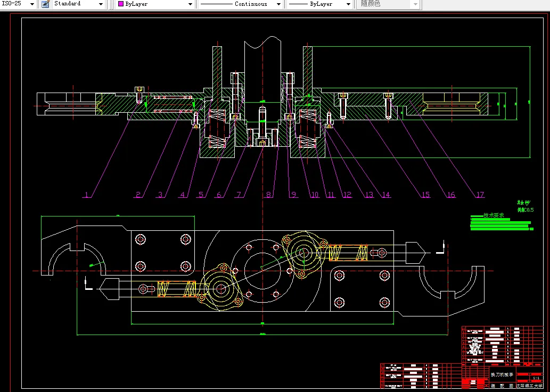550x392 pixels.
Task: Select the 换刀机械手 title block cell
Action: 502,375
